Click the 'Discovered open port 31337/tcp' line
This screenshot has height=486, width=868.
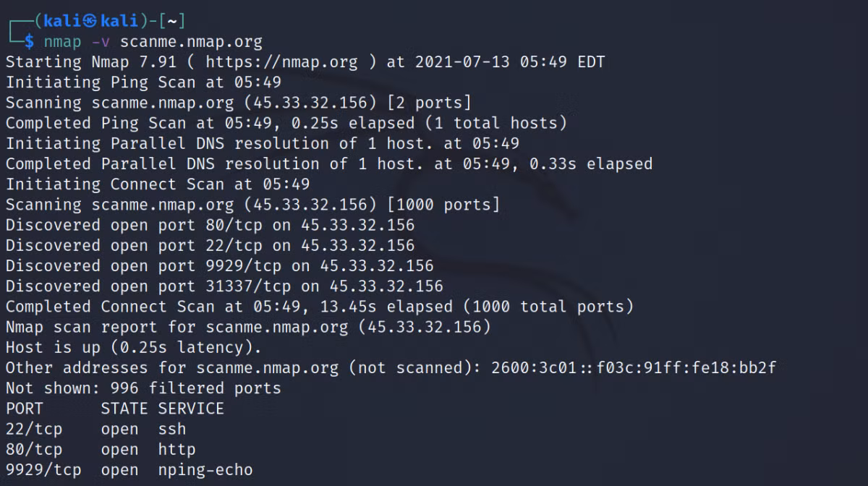click(x=224, y=286)
